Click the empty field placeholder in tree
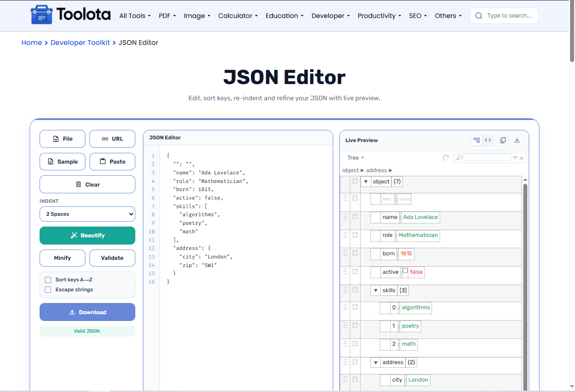This screenshot has height=392, width=575. 387,199
